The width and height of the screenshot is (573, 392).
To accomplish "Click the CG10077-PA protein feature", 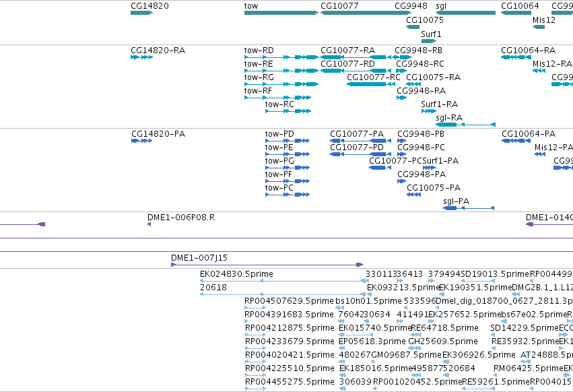I will pos(360,141).
